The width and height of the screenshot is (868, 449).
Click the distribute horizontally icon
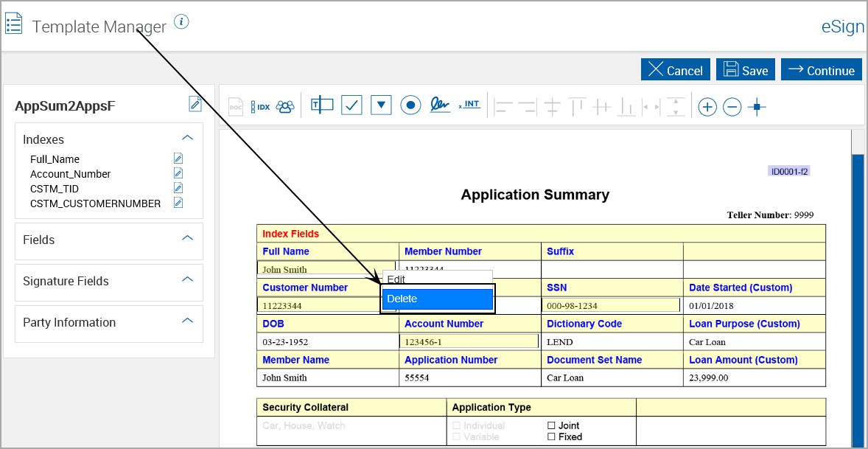(651, 105)
